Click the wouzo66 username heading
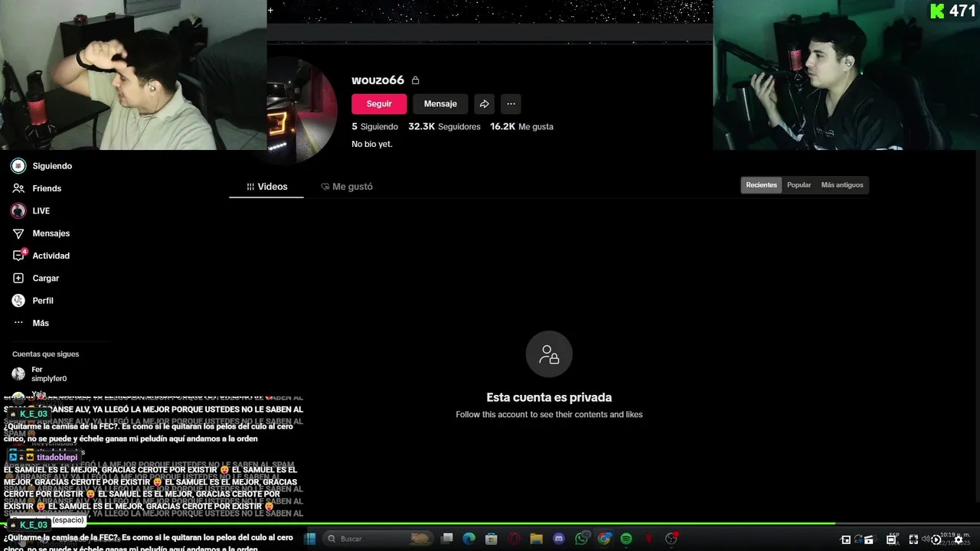 (x=377, y=80)
